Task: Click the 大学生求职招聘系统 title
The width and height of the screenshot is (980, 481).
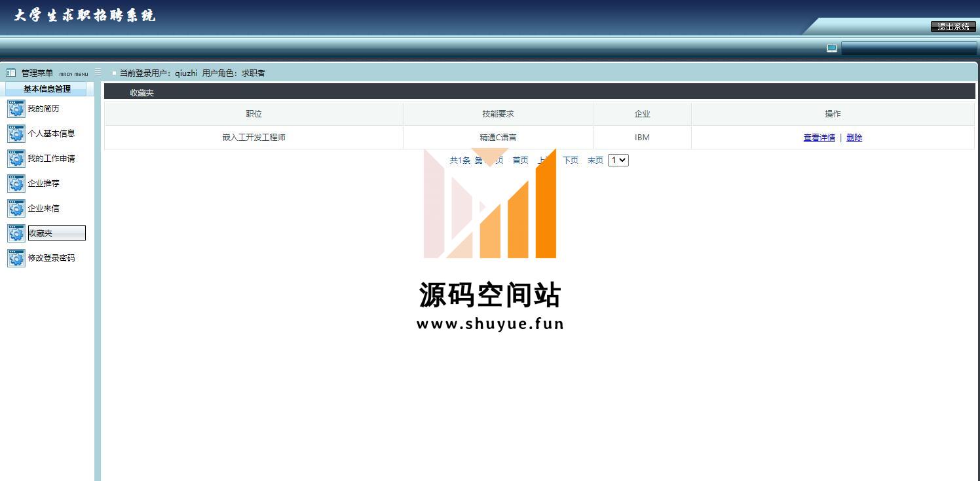Action: pyautogui.click(x=85, y=16)
